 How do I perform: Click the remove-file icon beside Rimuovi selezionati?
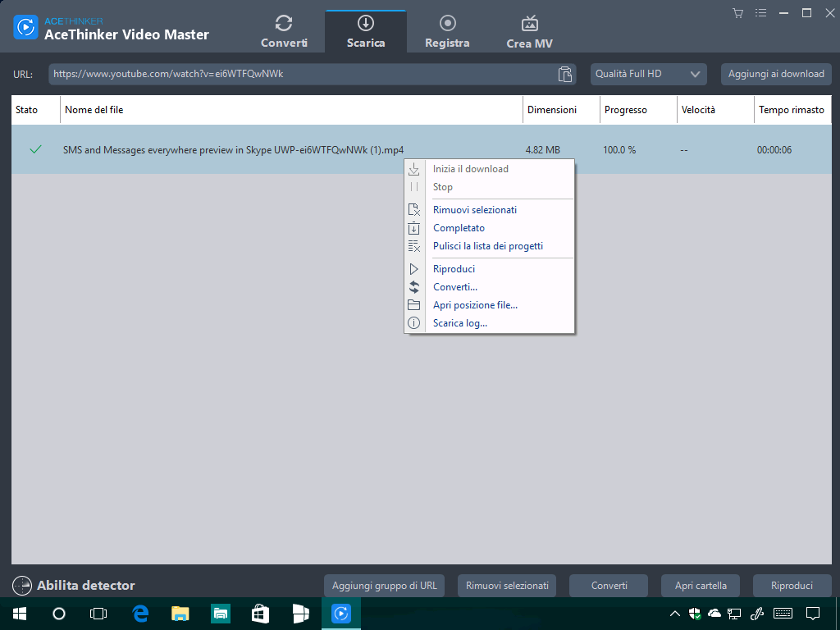(x=414, y=210)
